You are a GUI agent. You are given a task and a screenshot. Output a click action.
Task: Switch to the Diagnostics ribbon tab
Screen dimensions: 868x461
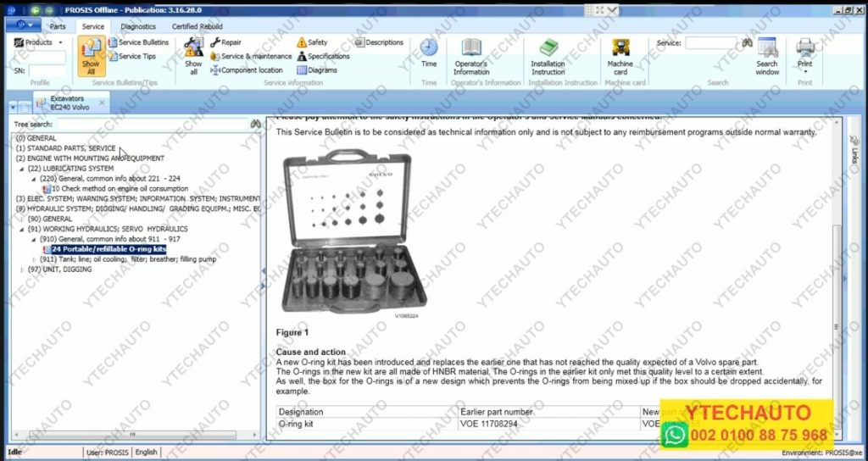pyautogui.click(x=138, y=26)
